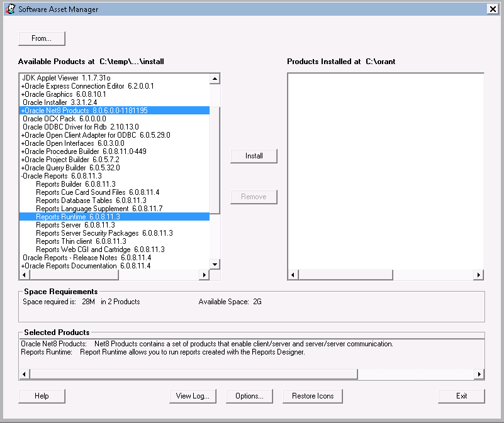Viewport: 504px width, 423px height.
Task: Click Selected Products scroll left arrow
Action: 25,374
